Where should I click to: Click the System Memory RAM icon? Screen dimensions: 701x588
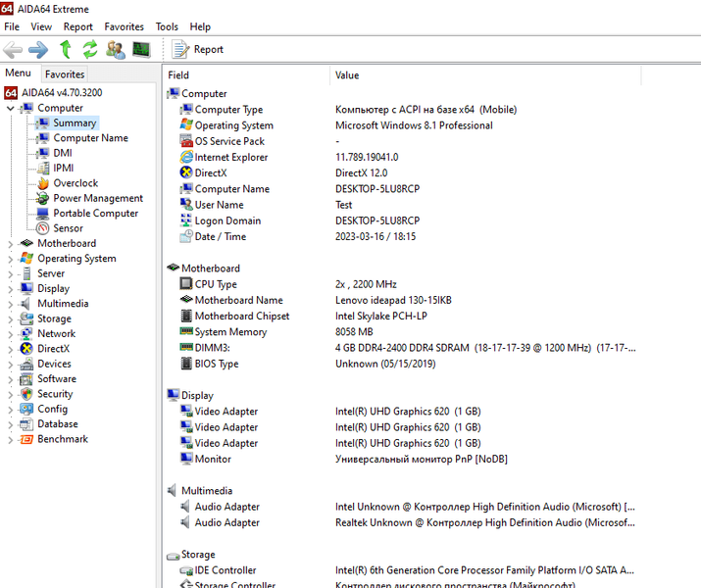tap(186, 331)
